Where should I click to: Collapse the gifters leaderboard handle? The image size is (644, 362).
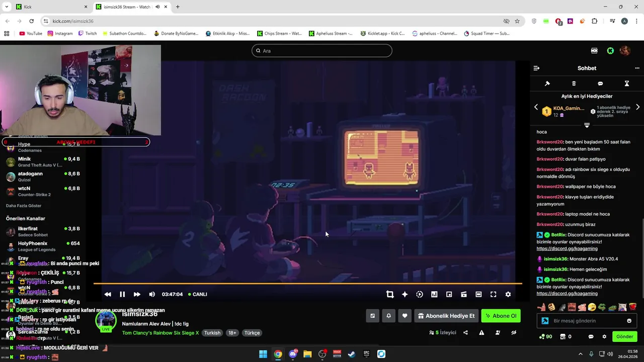click(x=587, y=125)
